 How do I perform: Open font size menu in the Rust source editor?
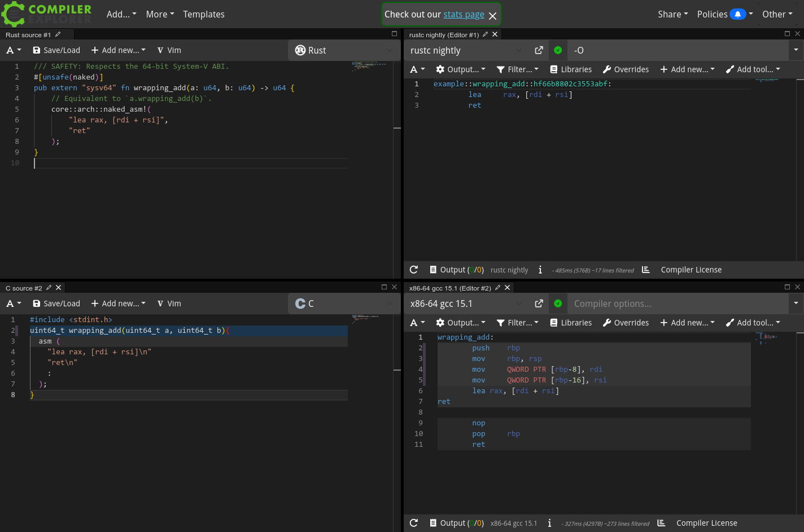point(14,50)
